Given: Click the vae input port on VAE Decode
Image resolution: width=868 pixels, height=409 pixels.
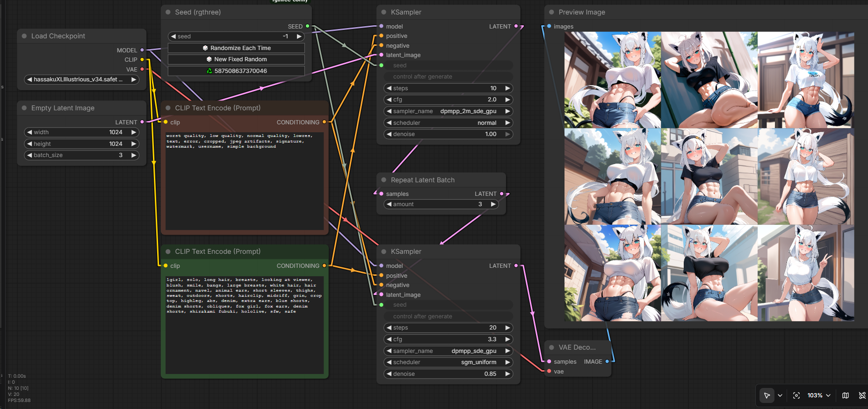Looking at the screenshot, I should [x=549, y=371].
